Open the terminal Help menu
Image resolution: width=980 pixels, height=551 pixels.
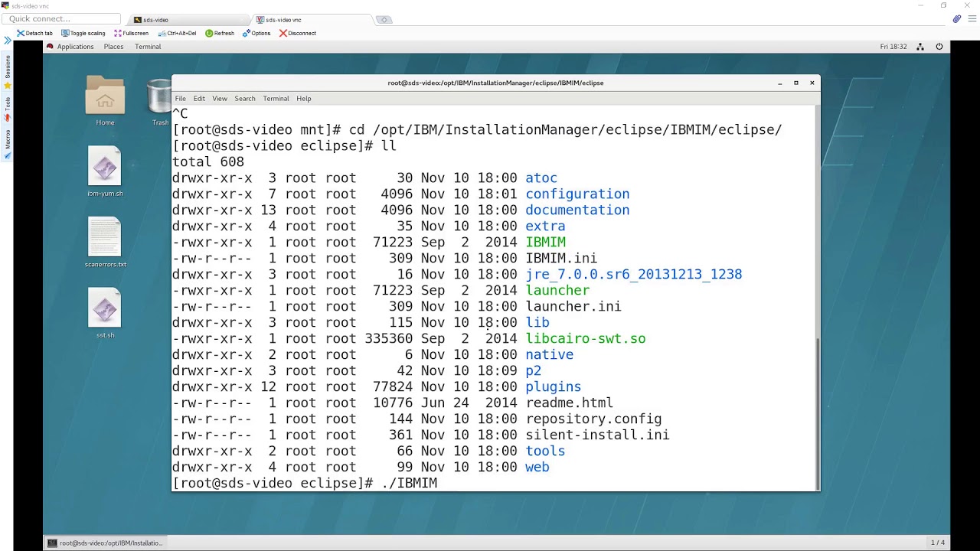(x=304, y=99)
